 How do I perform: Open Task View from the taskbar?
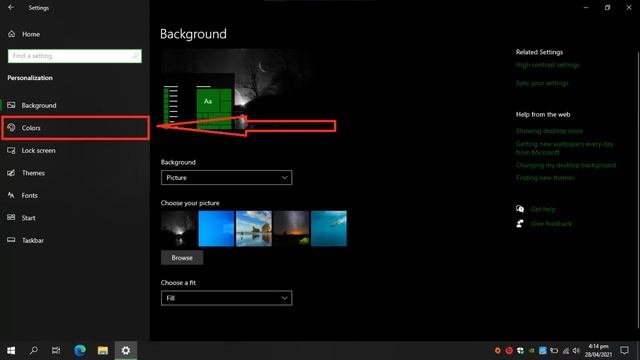click(x=56, y=350)
